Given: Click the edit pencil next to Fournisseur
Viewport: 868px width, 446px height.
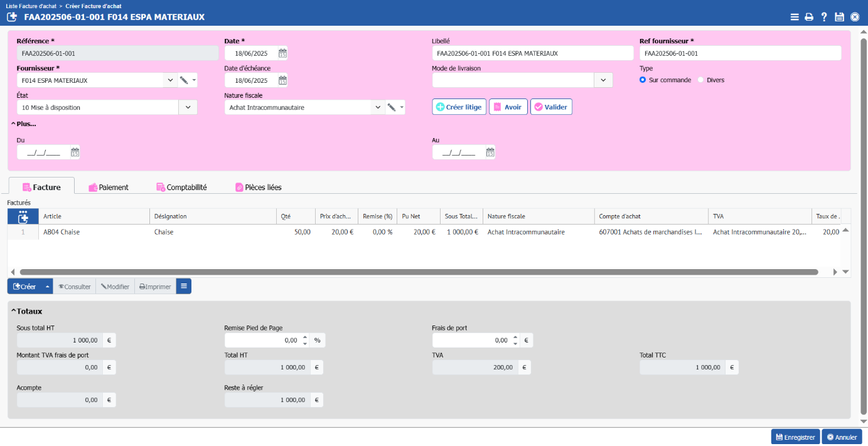Looking at the screenshot, I should click(184, 80).
